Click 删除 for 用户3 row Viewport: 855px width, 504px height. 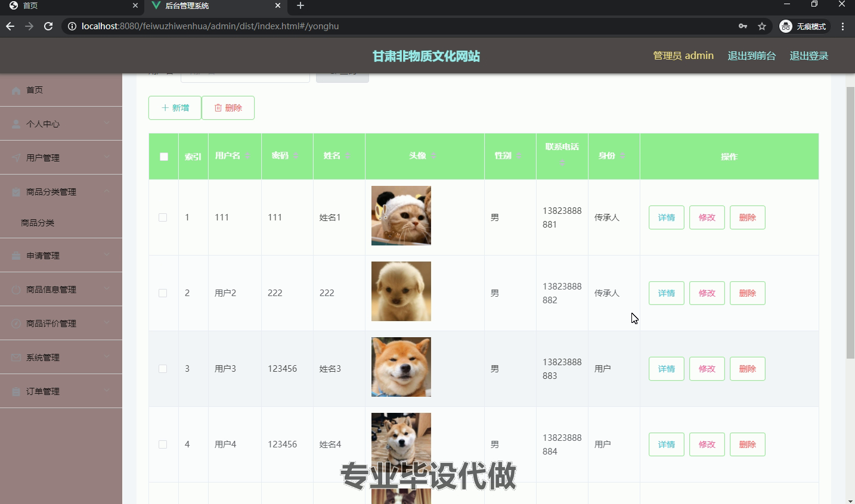pyautogui.click(x=748, y=369)
